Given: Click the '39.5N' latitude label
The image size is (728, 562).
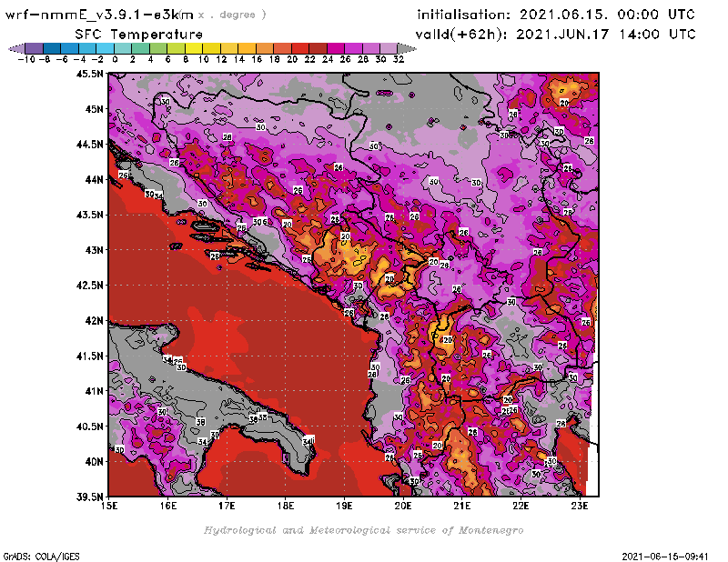Looking at the screenshot, I should click(x=90, y=497).
